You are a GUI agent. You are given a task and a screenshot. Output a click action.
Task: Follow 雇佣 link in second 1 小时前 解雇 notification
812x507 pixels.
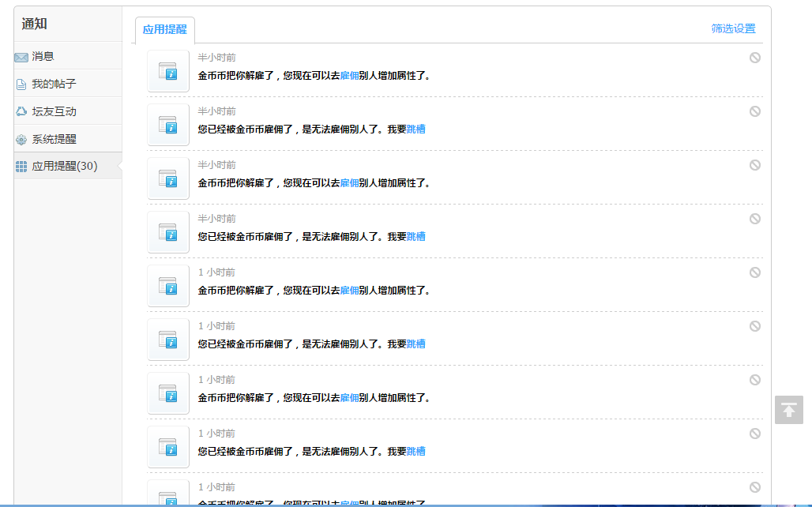[350, 398]
